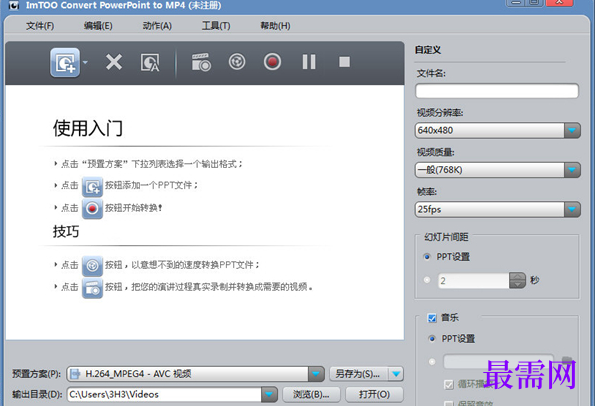595x406 pixels.
Task: Click the 文件名 input field
Action: tap(497, 91)
